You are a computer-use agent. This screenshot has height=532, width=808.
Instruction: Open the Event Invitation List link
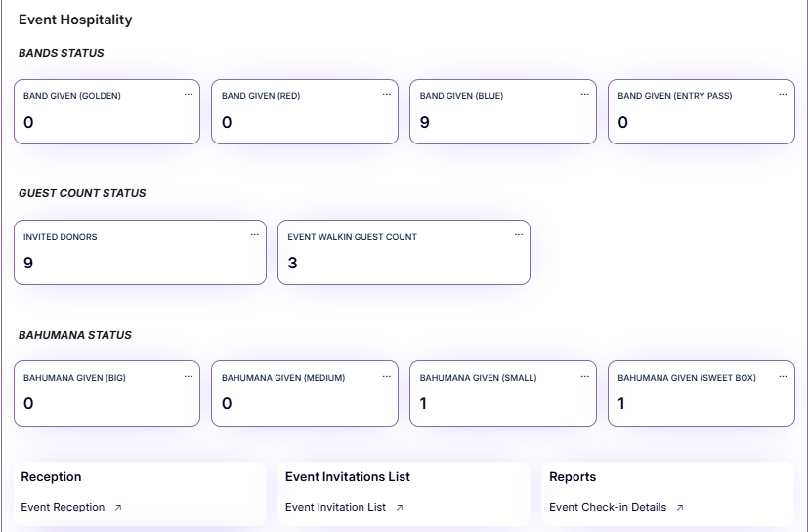(x=335, y=507)
